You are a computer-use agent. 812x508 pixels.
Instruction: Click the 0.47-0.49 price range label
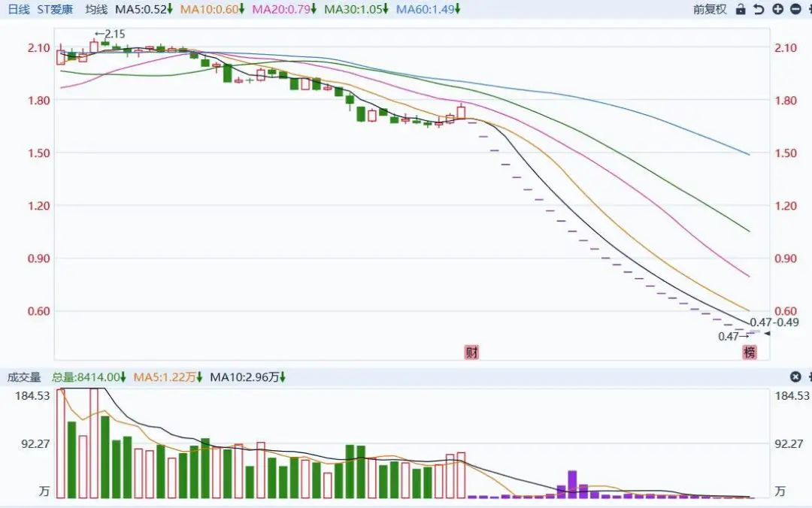pyautogui.click(x=774, y=322)
